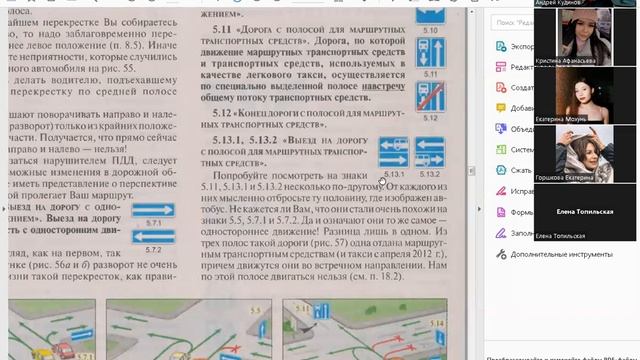Select Елена Топильская participant tile
Viewport: 640px width, 360px height.
point(584,212)
